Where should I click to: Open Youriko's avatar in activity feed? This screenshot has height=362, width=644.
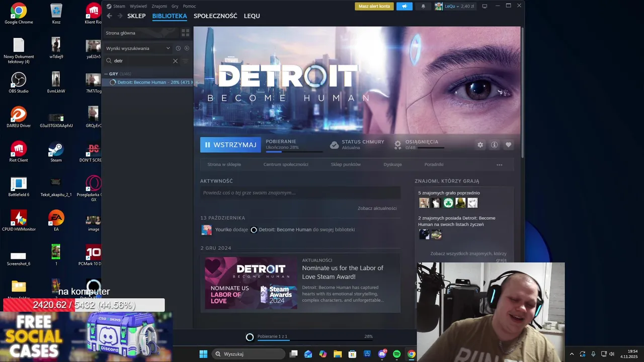[x=206, y=230]
